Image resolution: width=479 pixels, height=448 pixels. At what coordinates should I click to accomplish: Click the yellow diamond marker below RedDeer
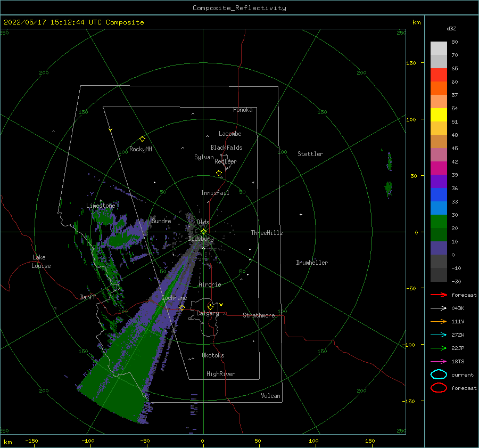[x=219, y=173]
